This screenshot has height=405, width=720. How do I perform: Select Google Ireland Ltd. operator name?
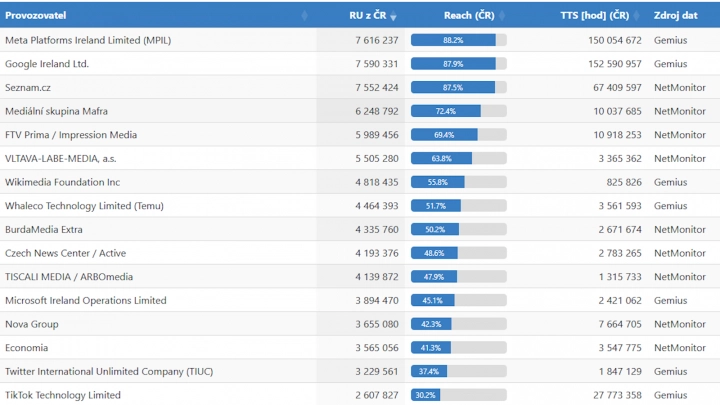coord(47,64)
